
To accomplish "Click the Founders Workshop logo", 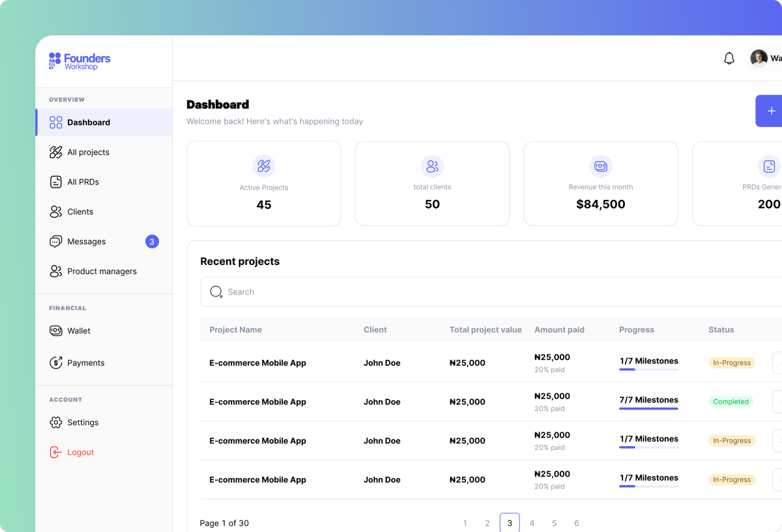I will [x=80, y=61].
